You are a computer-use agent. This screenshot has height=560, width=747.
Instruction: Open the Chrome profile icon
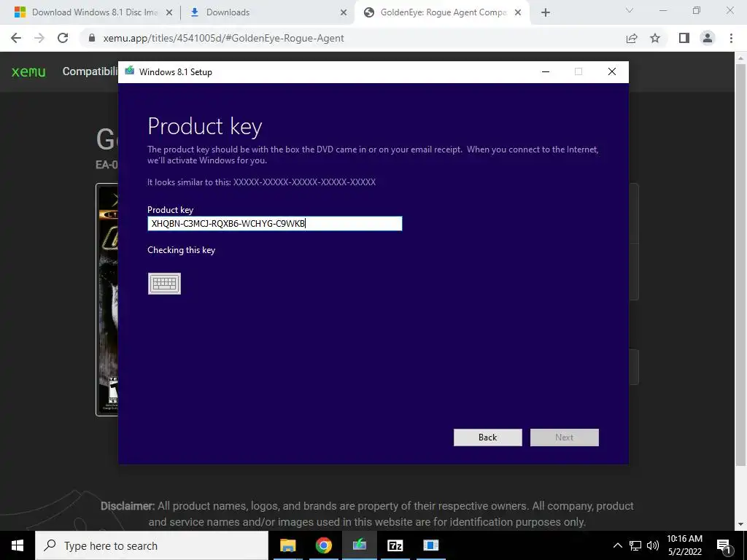pos(708,38)
